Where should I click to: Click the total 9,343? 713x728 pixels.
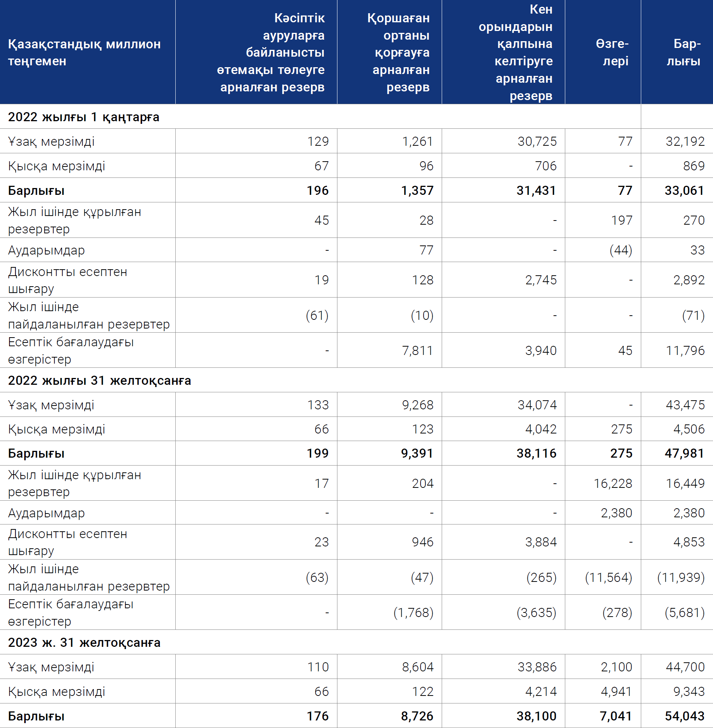(x=689, y=692)
